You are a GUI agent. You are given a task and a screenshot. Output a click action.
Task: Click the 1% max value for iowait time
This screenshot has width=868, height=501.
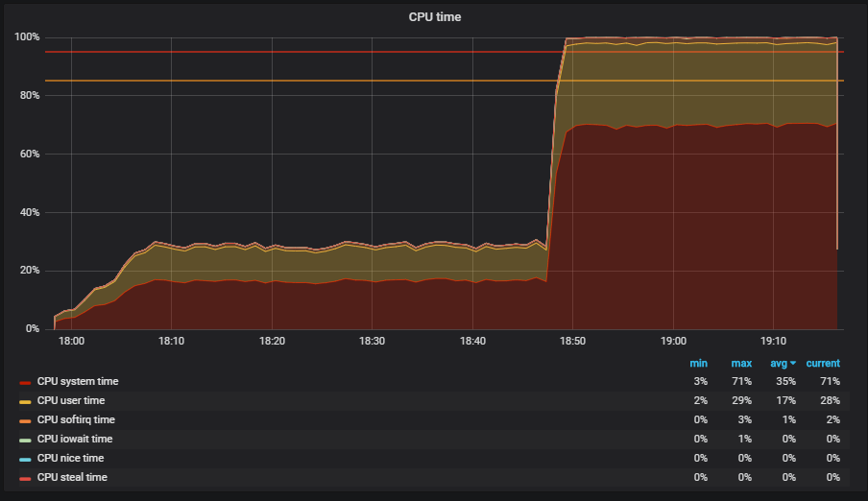(744, 439)
